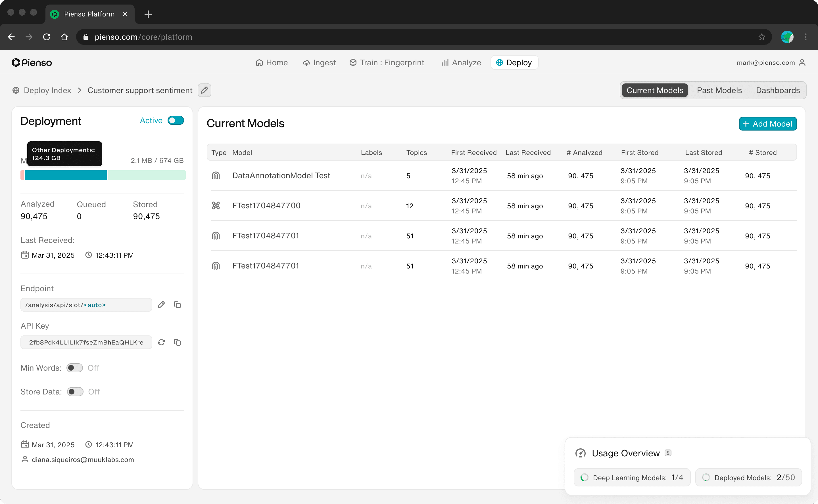The height and width of the screenshot is (504, 818).
Task: Click the API key field
Action: [86, 342]
